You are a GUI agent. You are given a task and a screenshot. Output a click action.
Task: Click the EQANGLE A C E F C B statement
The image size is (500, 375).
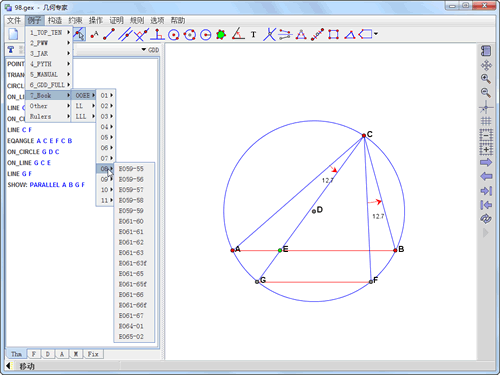click(40, 141)
